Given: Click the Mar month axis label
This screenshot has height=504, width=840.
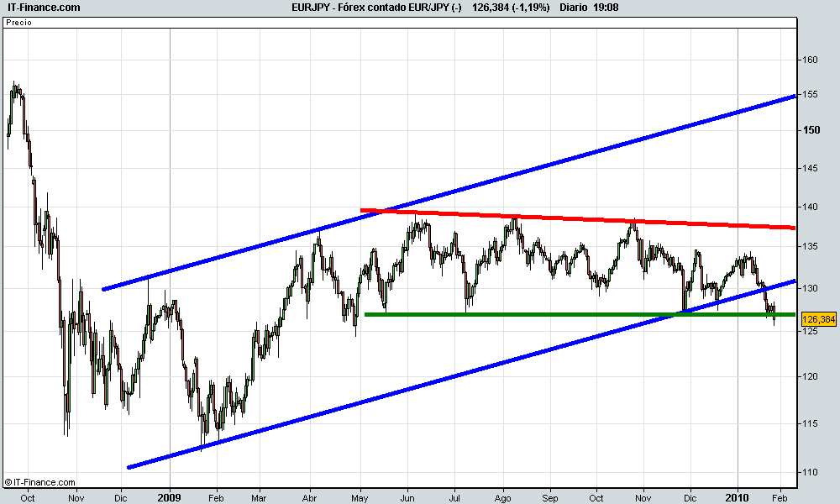Looking at the screenshot, I should pos(260,498).
